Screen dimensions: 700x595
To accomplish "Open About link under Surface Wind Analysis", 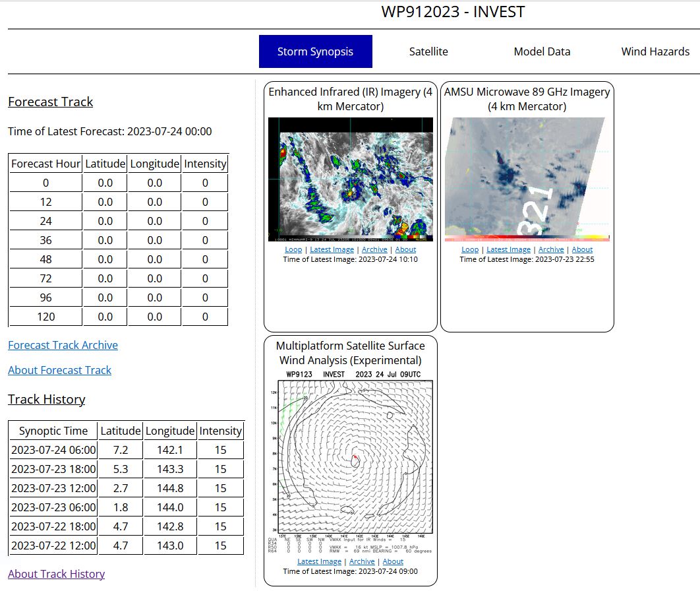I will [x=393, y=561].
